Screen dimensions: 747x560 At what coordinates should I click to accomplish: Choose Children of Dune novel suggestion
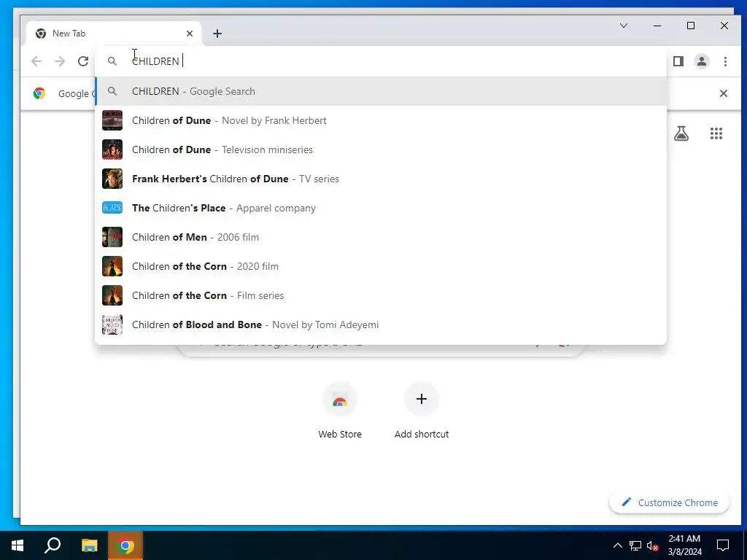click(381, 120)
